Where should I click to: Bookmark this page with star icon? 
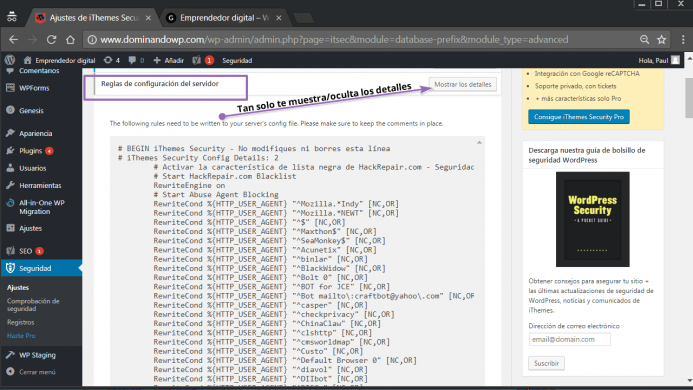coord(661,40)
